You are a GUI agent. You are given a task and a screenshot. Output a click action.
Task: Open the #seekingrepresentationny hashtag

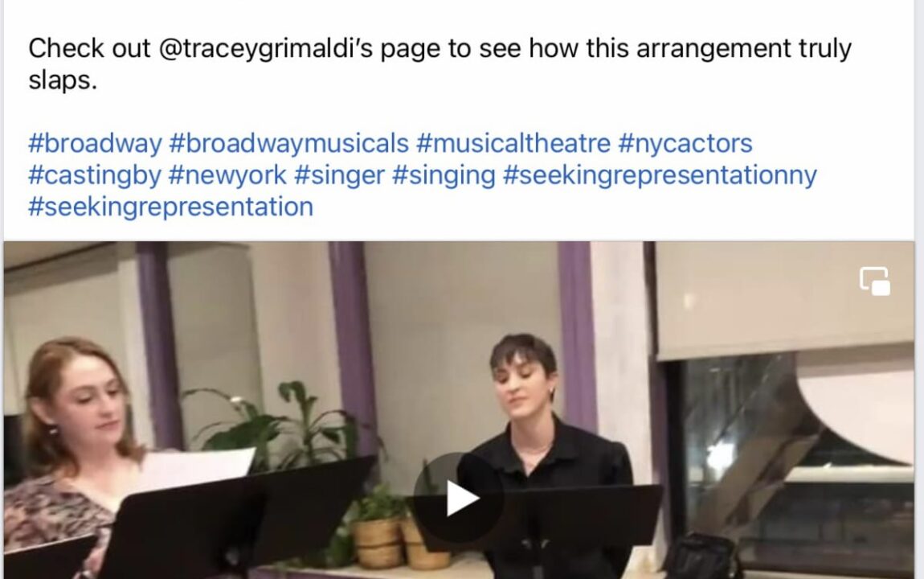[x=660, y=175]
